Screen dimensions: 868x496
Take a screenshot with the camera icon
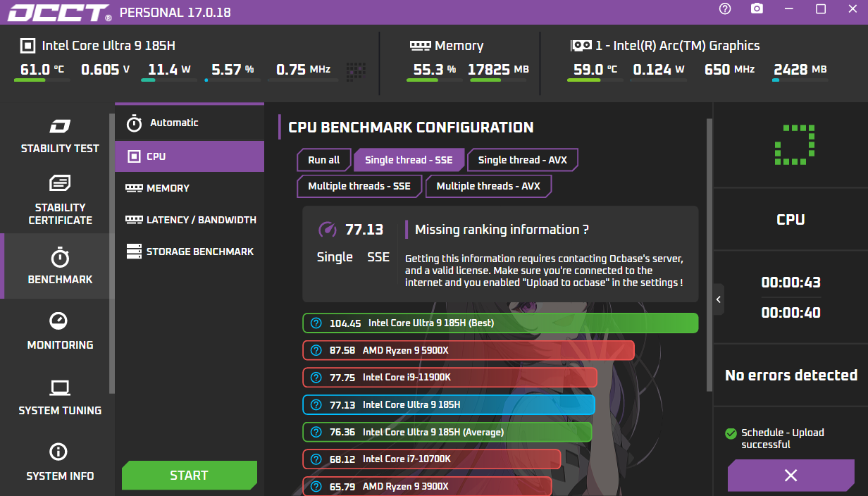[x=757, y=9]
